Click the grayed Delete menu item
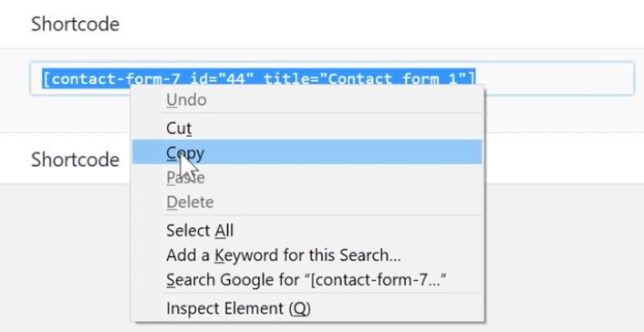This screenshot has height=332, width=644. (306, 202)
